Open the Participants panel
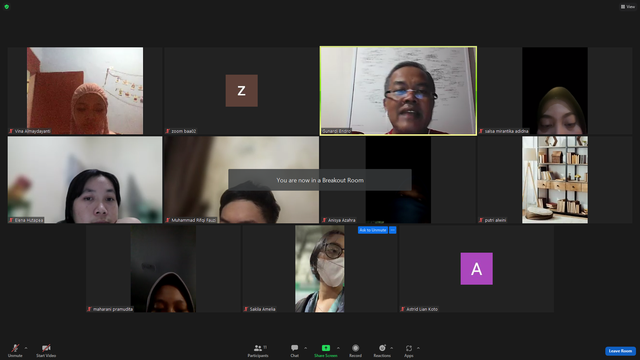The image size is (640, 360). tap(258, 350)
